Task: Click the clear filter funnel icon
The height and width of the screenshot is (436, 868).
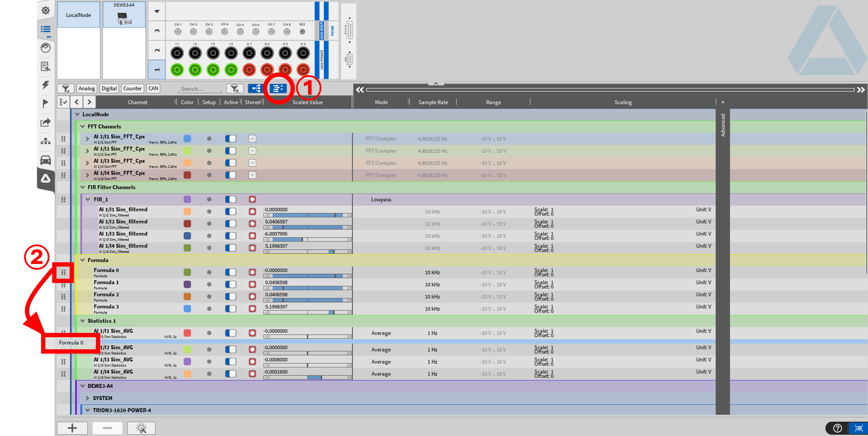Action: click(235, 89)
